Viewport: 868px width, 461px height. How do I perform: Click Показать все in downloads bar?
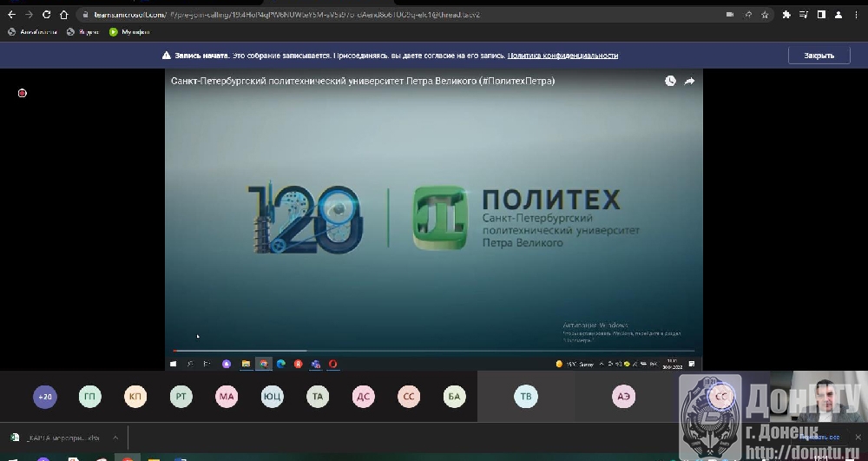tap(819, 438)
